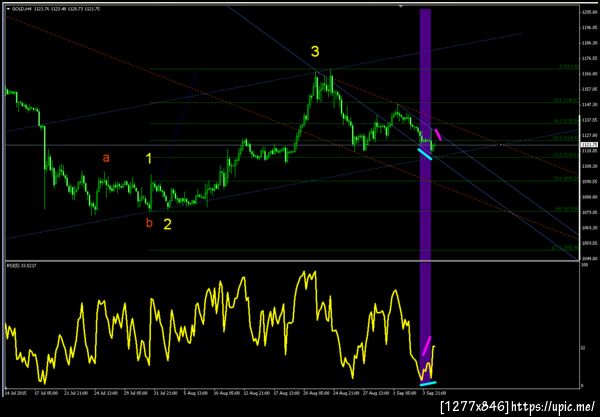600x417 pixels.
Task: Click the chart shift triangle marker at top
Action: pos(401,6)
